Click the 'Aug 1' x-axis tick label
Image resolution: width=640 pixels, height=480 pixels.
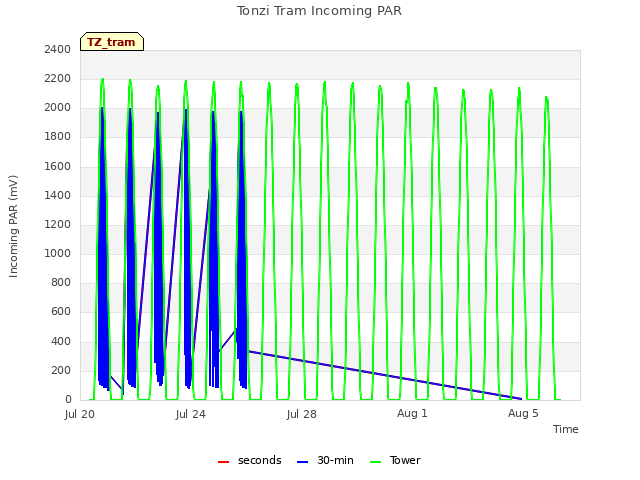click(x=412, y=413)
